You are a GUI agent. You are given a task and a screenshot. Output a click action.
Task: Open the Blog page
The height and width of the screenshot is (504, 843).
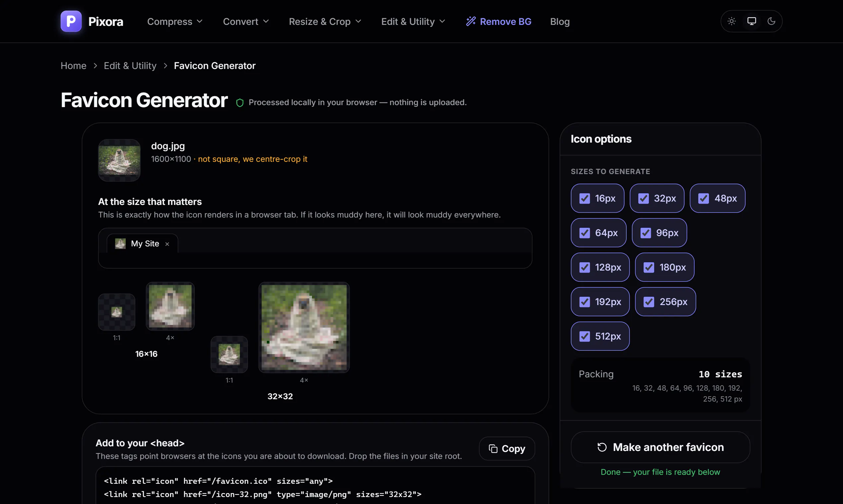560,22
